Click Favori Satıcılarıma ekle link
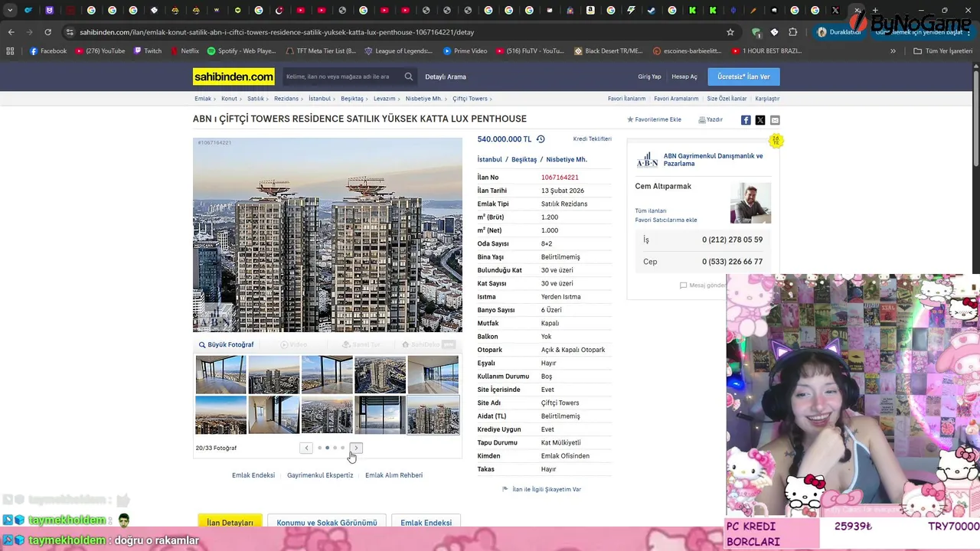 coord(666,220)
